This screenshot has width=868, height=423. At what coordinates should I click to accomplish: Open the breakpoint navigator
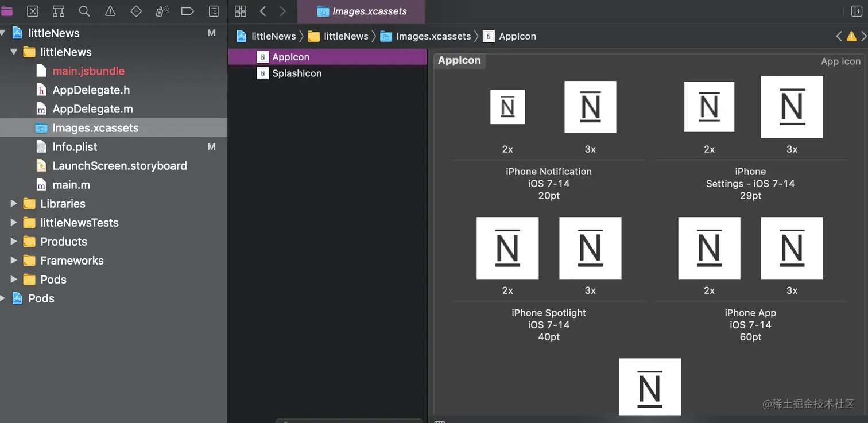point(188,11)
